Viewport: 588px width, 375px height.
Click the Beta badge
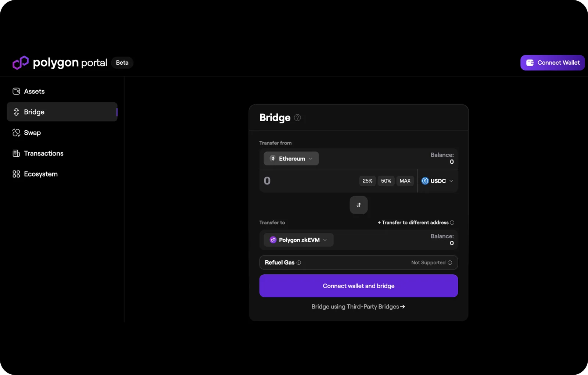point(122,63)
